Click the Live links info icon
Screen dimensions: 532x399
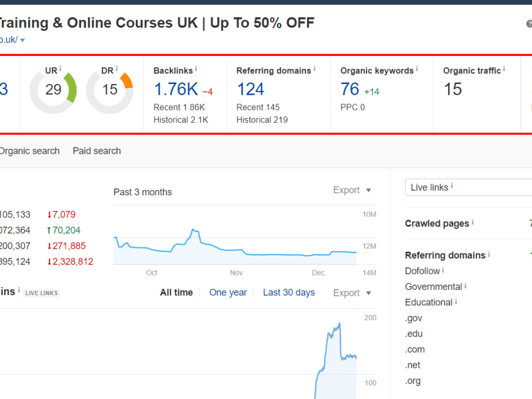[x=452, y=186]
